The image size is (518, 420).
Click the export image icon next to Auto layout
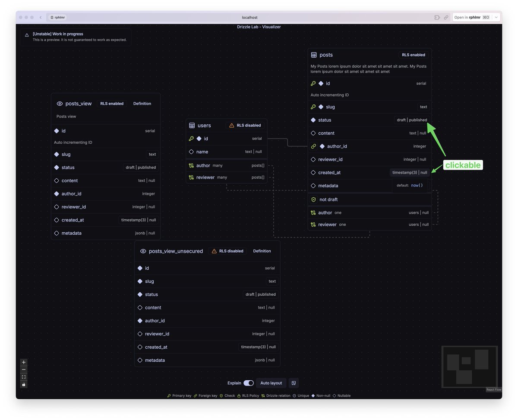(294, 383)
